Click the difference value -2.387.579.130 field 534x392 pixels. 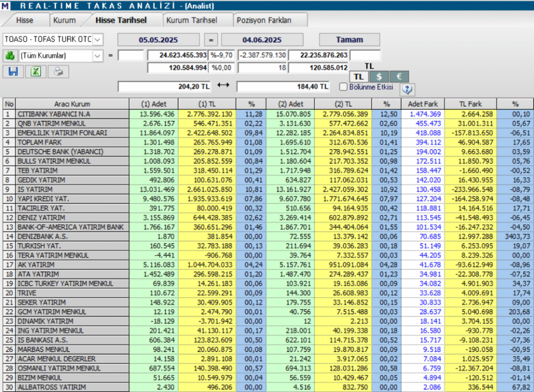point(262,55)
